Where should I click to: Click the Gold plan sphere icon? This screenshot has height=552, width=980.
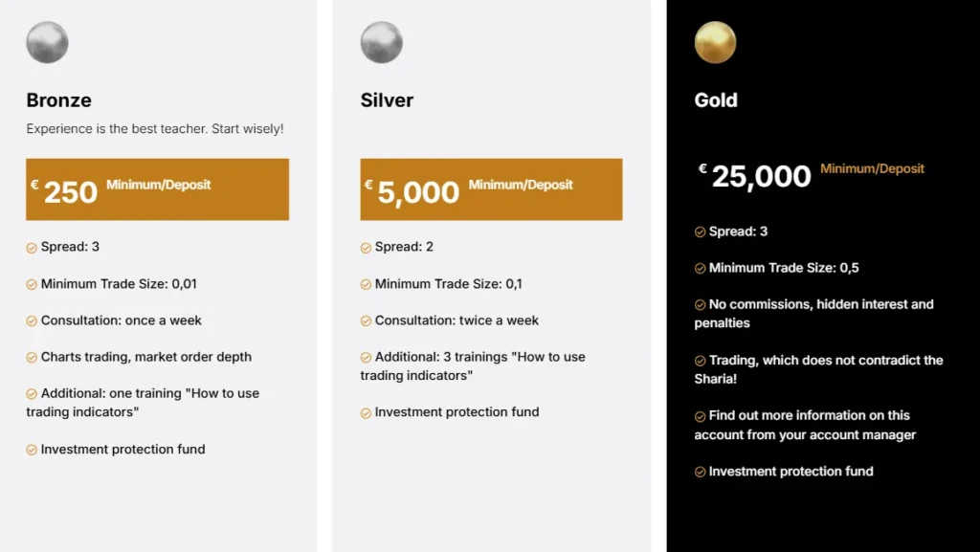pyautogui.click(x=715, y=43)
